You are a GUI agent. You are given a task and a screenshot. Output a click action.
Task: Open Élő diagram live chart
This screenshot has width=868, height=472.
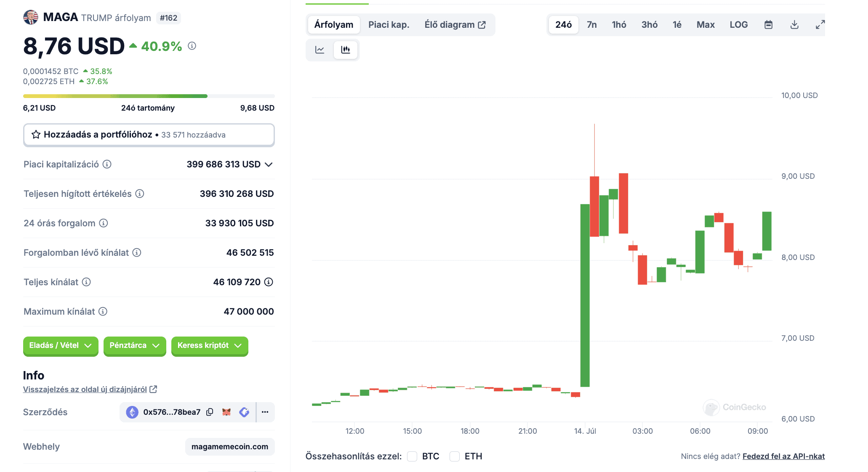click(455, 25)
